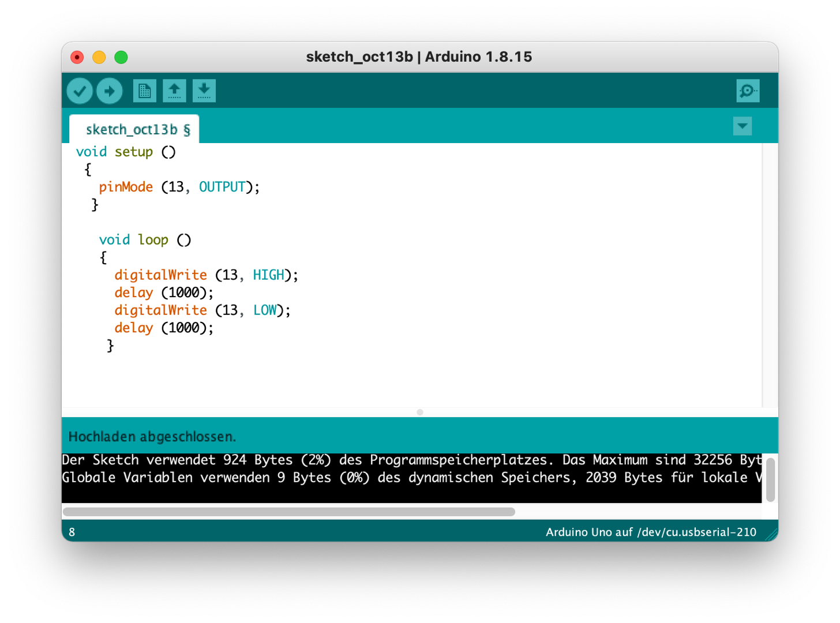Create a new sketch file
Screen dimensions: 840x623
tap(144, 91)
